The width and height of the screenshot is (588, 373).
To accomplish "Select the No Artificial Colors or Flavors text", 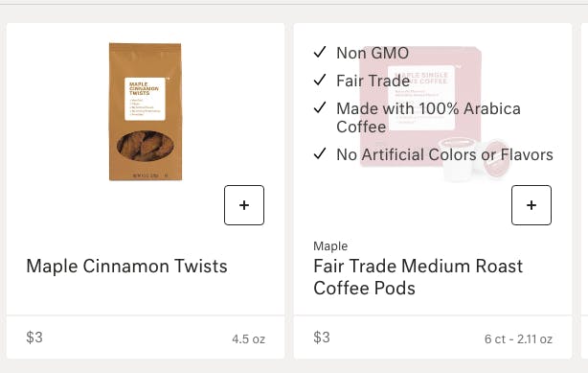I will (x=444, y=154).
